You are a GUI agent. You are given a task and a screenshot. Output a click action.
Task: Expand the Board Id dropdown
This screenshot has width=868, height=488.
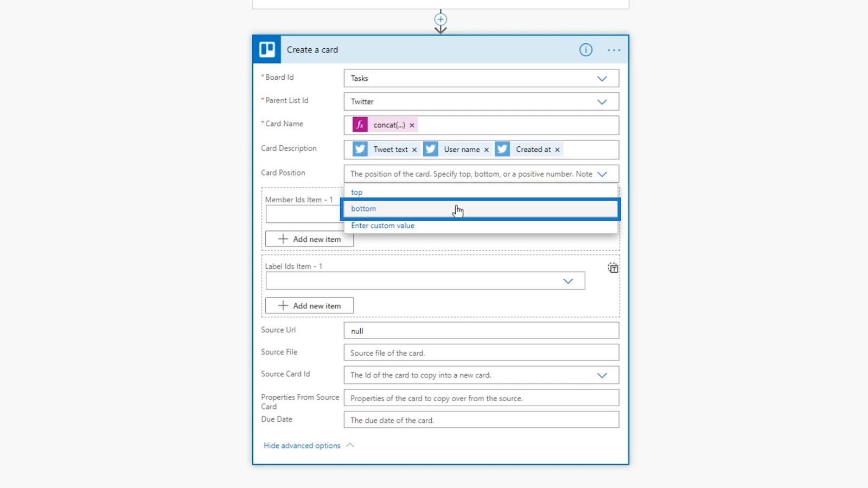(x=602, y=79)
